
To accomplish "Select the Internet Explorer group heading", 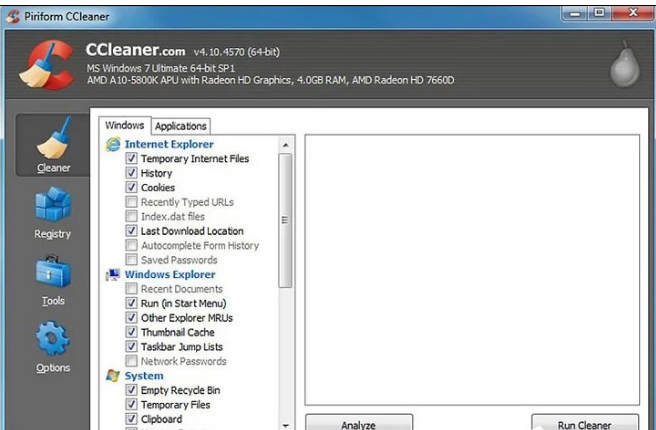I will tap(169, 144).
